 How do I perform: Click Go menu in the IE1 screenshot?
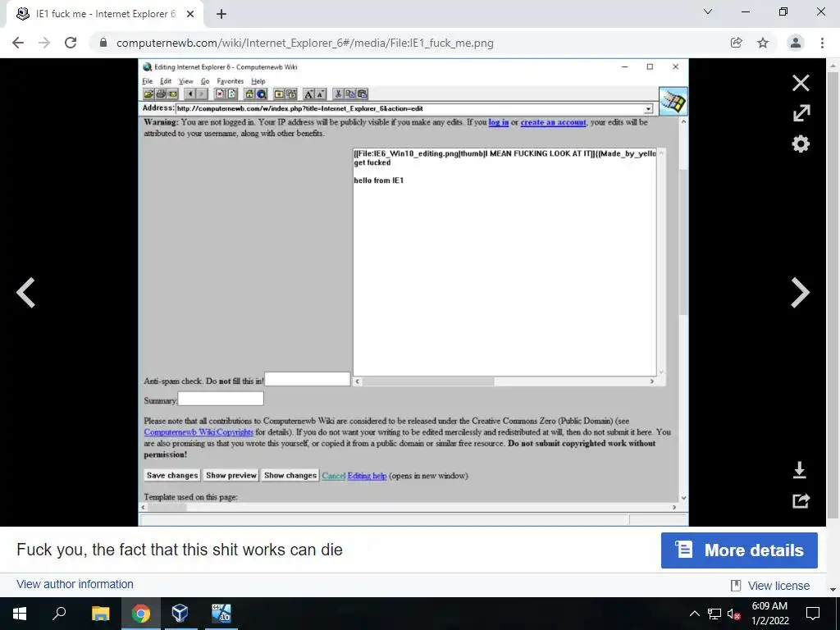coord(204,81)
